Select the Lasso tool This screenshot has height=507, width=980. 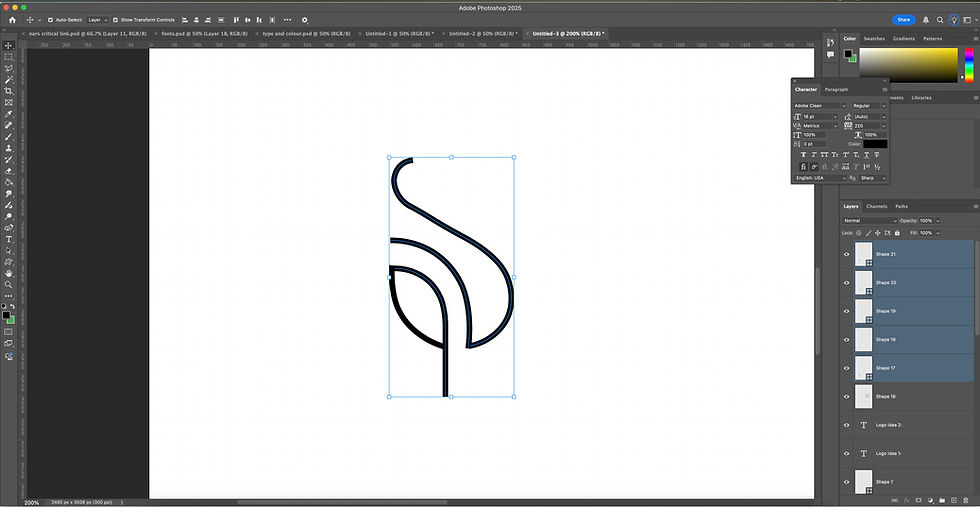(x=9, y=68)
